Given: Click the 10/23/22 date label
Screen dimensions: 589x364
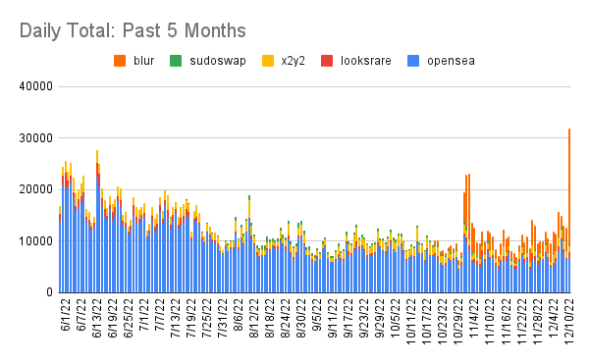Looking at the screenshot, I should (444, 321).
